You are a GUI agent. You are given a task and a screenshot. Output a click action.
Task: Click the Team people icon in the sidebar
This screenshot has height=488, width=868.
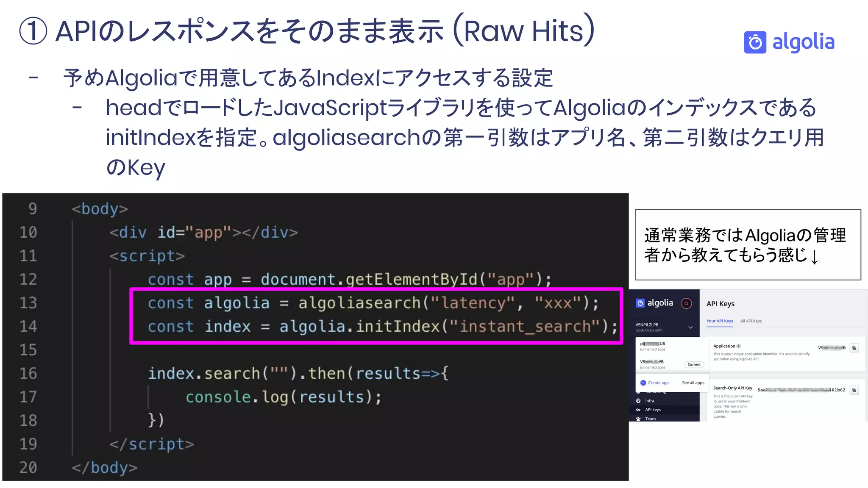pos(638,419)
